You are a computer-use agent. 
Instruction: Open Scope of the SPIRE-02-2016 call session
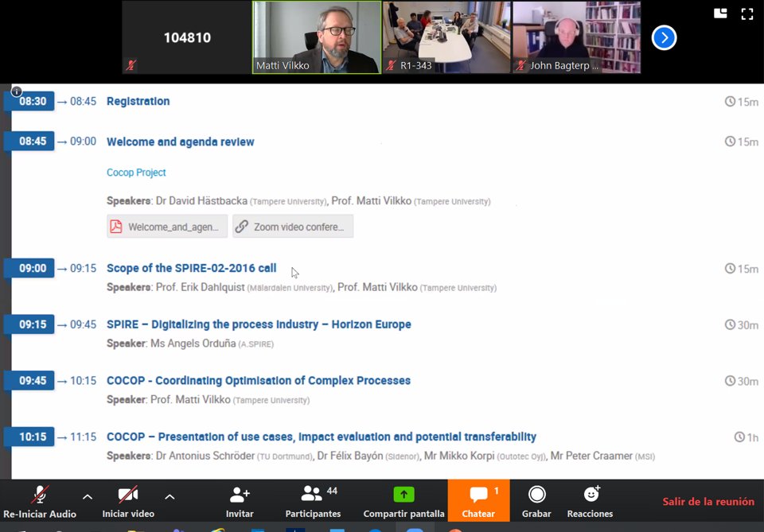click(x=192, y=268)
